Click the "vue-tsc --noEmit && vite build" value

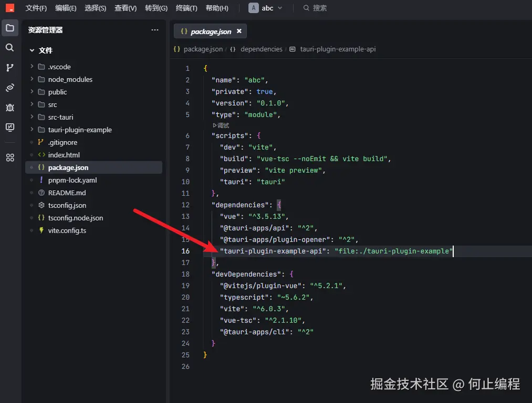tap(321, 158)
